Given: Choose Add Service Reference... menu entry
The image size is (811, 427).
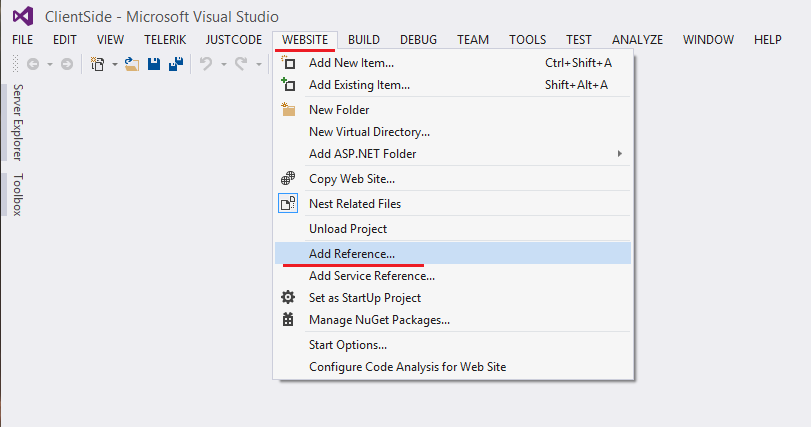Looking at the screenshot, I should pyautogui.click(x=371, y=275).
